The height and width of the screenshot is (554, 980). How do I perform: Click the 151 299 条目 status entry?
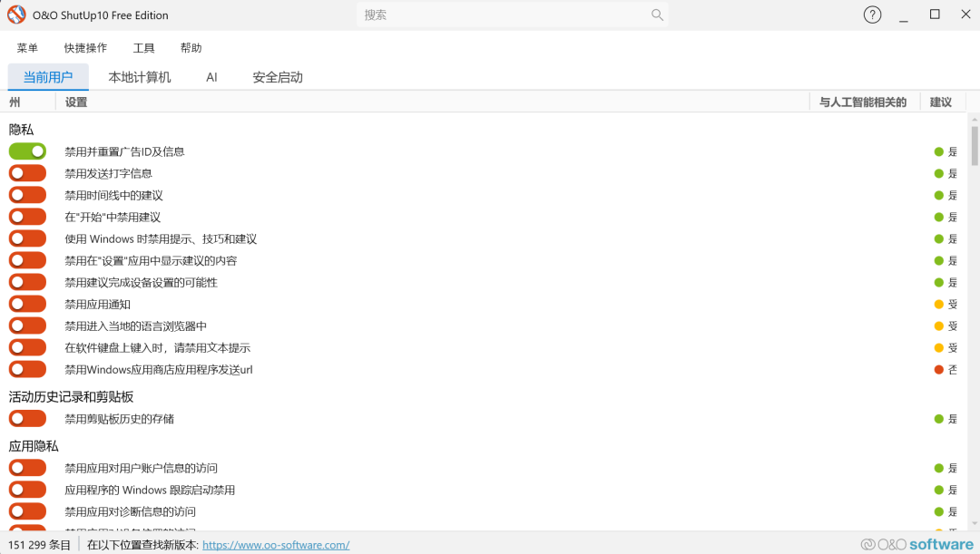click(x=39, y=545)
